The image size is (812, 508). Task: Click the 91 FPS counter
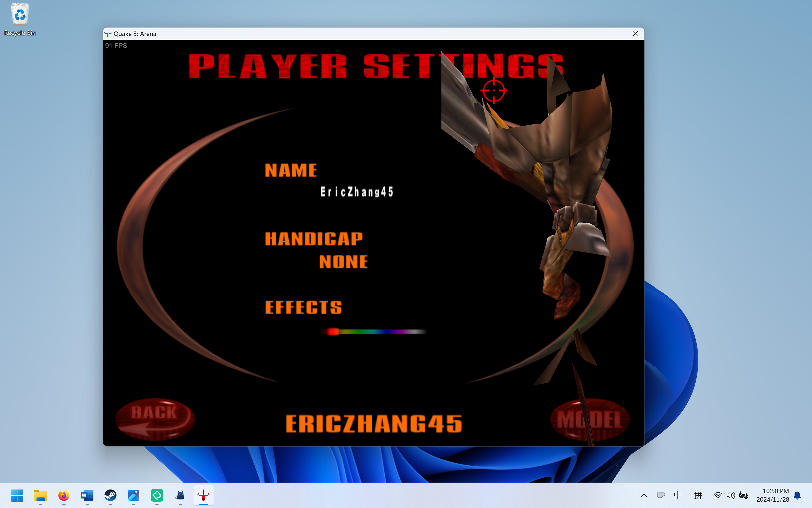point(116,45)
